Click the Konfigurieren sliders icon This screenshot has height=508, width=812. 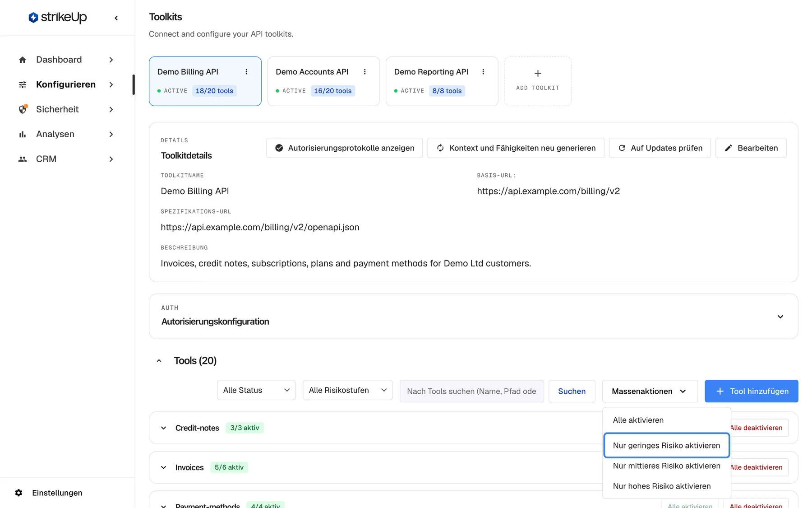pyautogui.click(x=23, y=84)
